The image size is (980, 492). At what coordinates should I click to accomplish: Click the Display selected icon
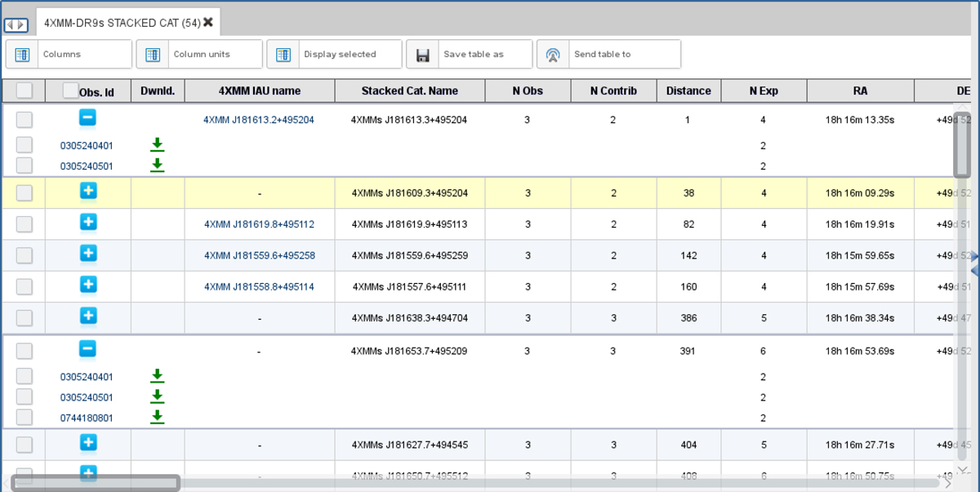[283, 55]
